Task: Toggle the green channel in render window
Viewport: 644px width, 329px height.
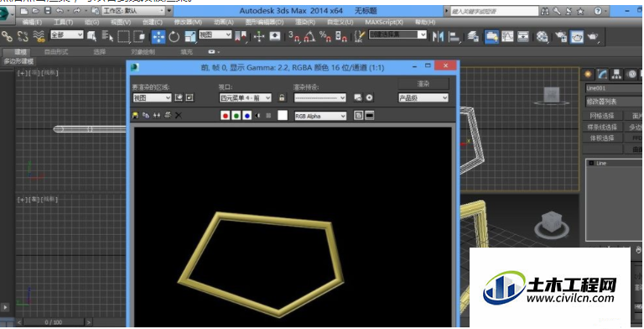Action: coord(236,116)
